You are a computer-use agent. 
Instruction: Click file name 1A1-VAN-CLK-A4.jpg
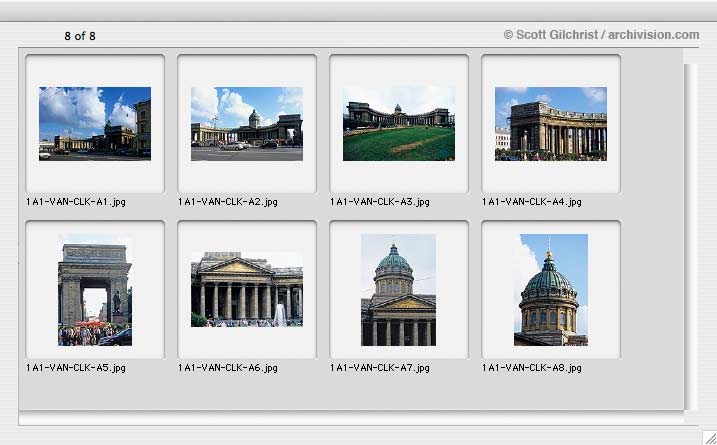point(531,202)
